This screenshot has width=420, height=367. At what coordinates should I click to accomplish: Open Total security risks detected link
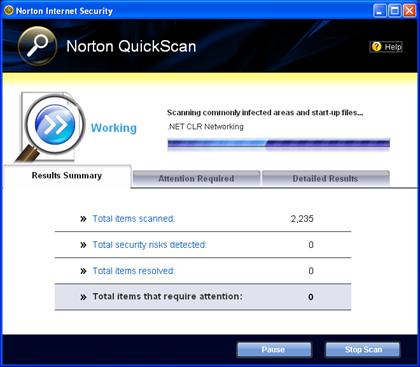pos(150,245)
